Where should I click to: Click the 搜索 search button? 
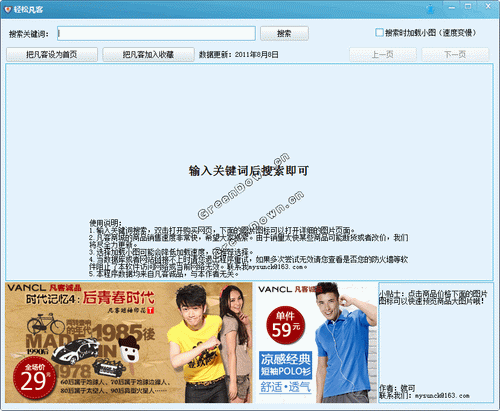point(284,33)
